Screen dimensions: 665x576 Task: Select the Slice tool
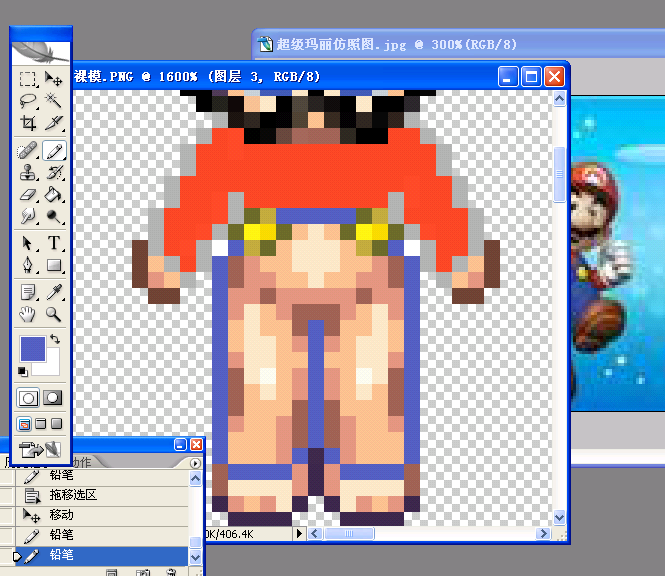(x=54, y=123)
